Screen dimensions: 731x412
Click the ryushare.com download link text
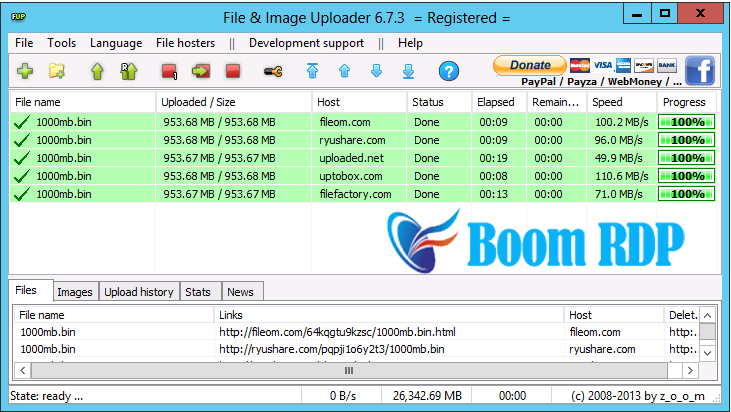coord(331,349)
